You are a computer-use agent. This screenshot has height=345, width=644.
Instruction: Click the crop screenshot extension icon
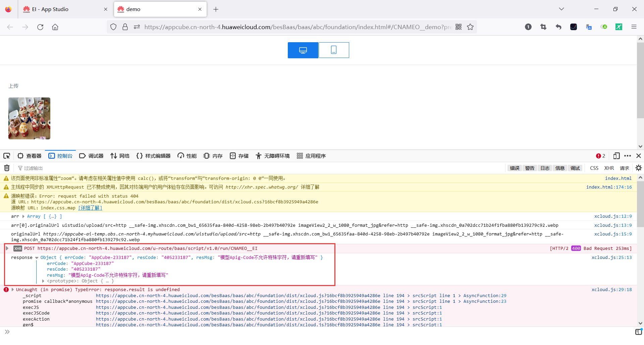(x=543, y=27)
